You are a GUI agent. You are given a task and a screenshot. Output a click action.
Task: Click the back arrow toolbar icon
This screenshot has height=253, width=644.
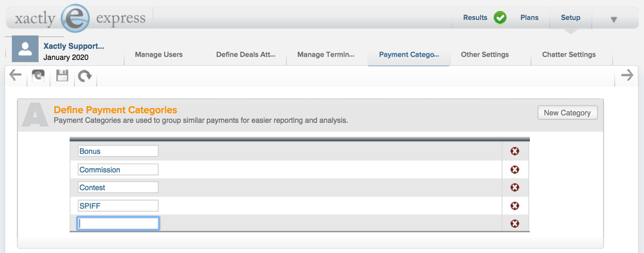(x=15, y=75)
